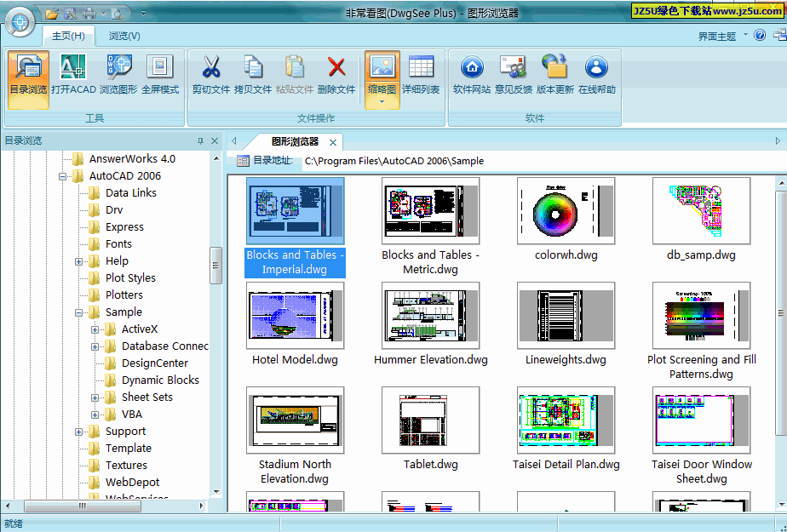Screen dimensions: 787x532
Task: Select Hummer Elevation.dwg thumbnail
Action: pos(430,316)
